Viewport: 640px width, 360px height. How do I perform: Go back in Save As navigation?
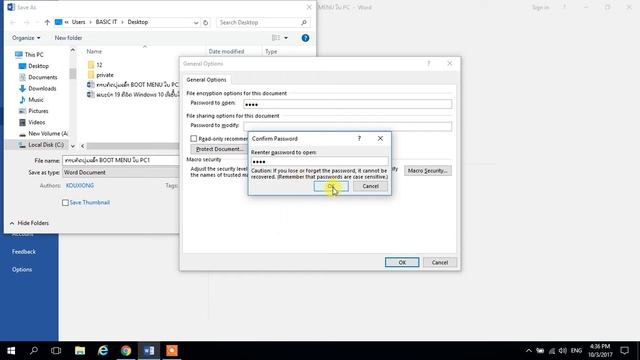(13, 22)
